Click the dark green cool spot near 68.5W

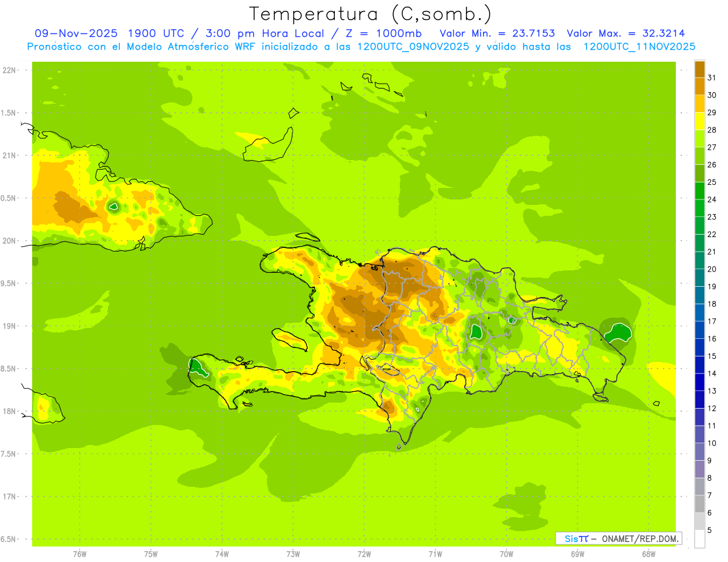(619, 333)
